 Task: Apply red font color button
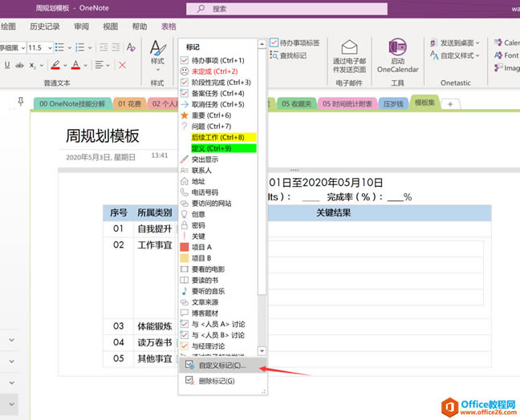click(x=76, y=65)
